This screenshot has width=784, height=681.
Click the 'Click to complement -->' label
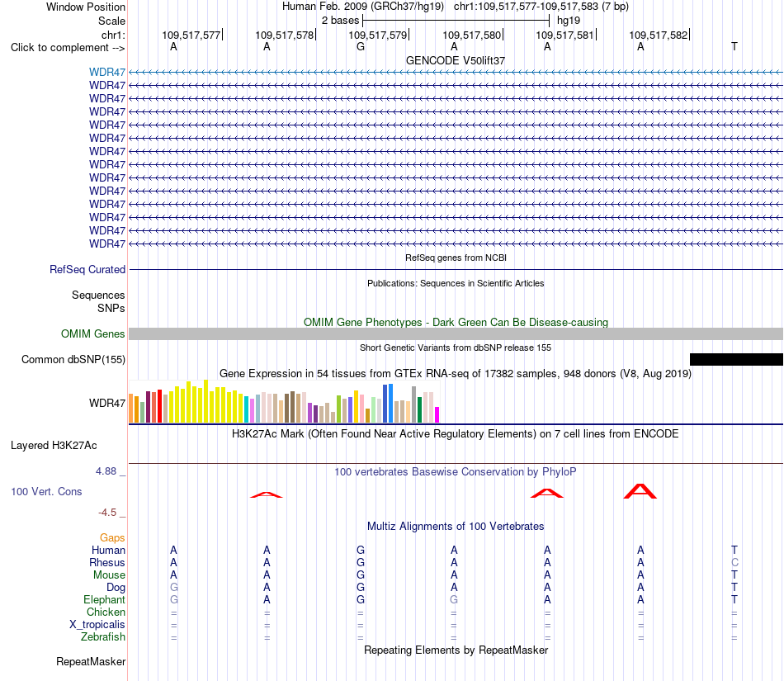point(68,48)
